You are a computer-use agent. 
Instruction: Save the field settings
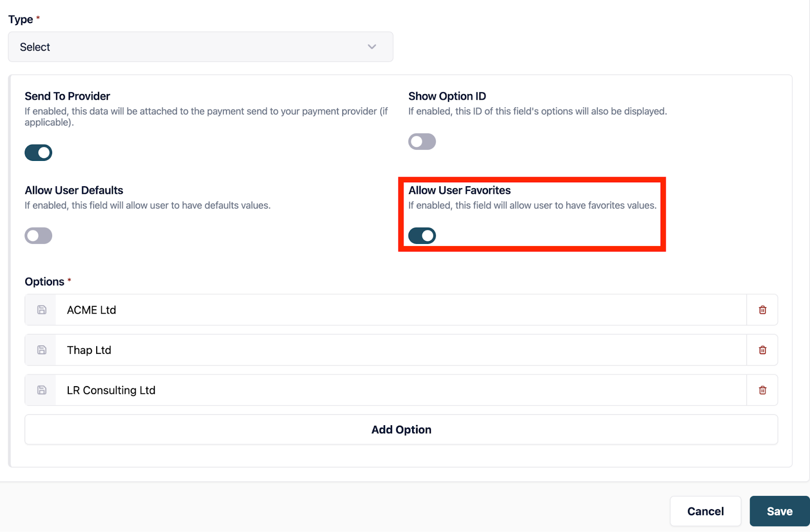[x=779, y=511]
